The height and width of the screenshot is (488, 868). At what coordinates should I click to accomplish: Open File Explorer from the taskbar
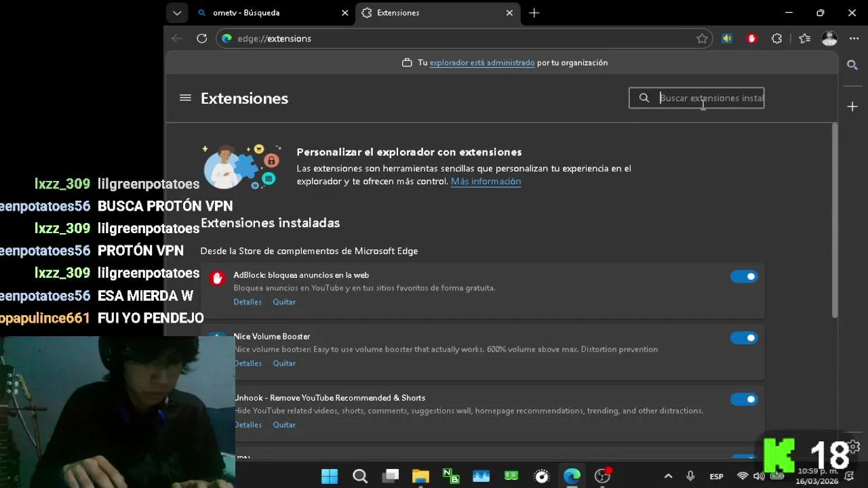pyautogui.click(x=420, y=476)
